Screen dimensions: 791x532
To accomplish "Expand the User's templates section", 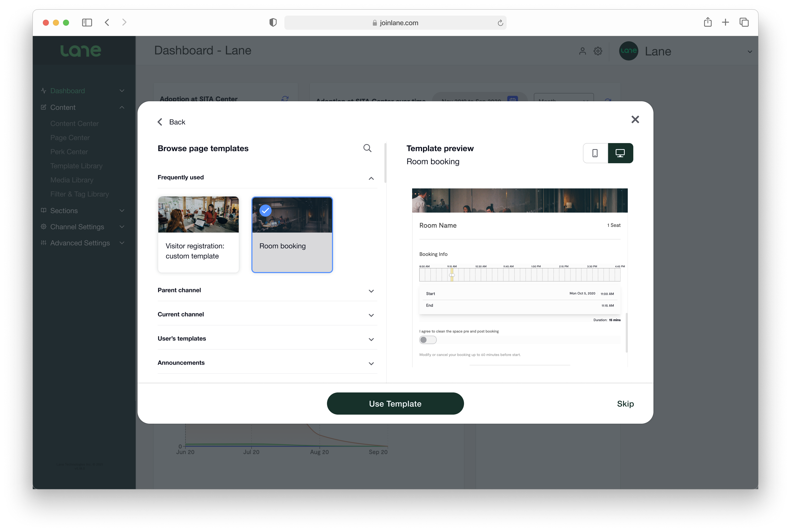I will tap(371, 339).
